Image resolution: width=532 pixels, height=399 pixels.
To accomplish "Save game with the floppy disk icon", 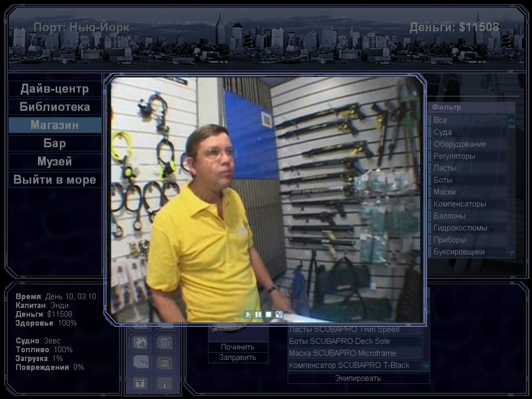I will [x=140, y=383].
